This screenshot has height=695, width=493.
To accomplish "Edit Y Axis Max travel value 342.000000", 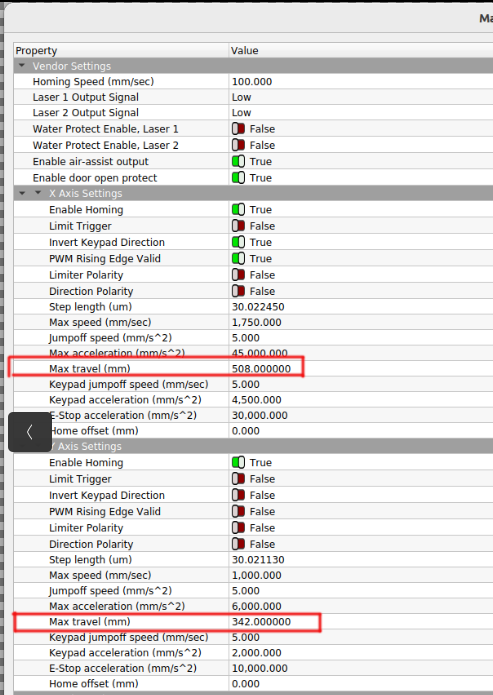I will click(x=261, y=621).
